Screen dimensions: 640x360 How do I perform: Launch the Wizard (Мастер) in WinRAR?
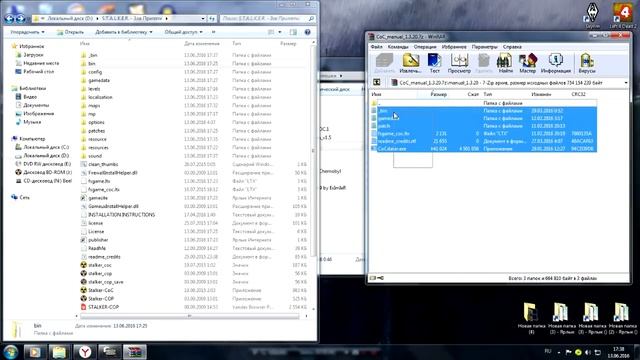click(527, 63)
